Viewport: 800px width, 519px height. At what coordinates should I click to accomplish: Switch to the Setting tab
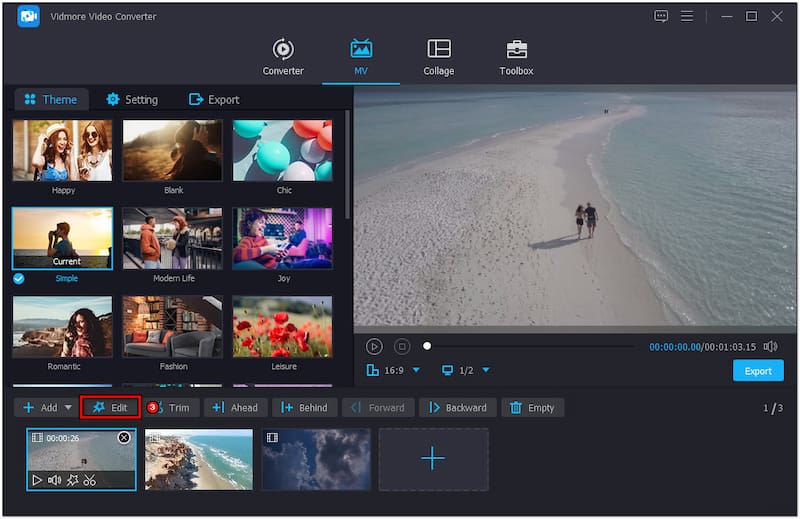(x=132, y=99)
